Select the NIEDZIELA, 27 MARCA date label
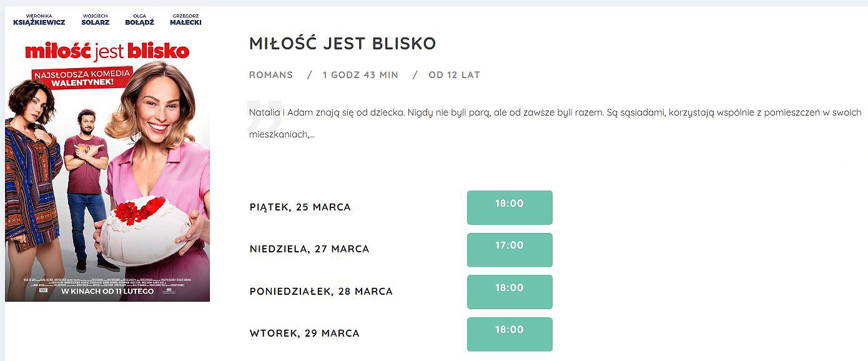This screenshot has width=868, height=361. coord(310,249)
